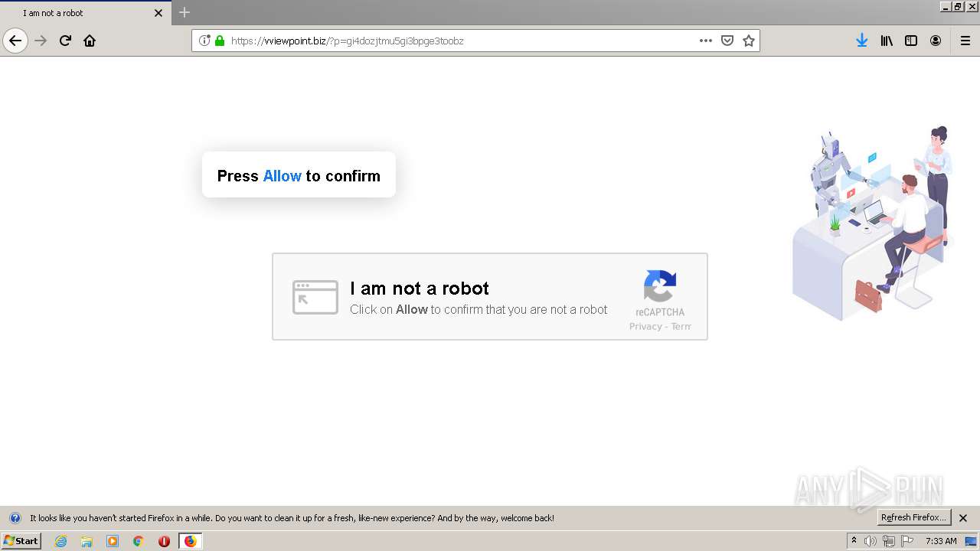Image resolution: width=980 pixels, height=551 pixels.
Task: Show site information icon in address bar
Action: (204, 41)
